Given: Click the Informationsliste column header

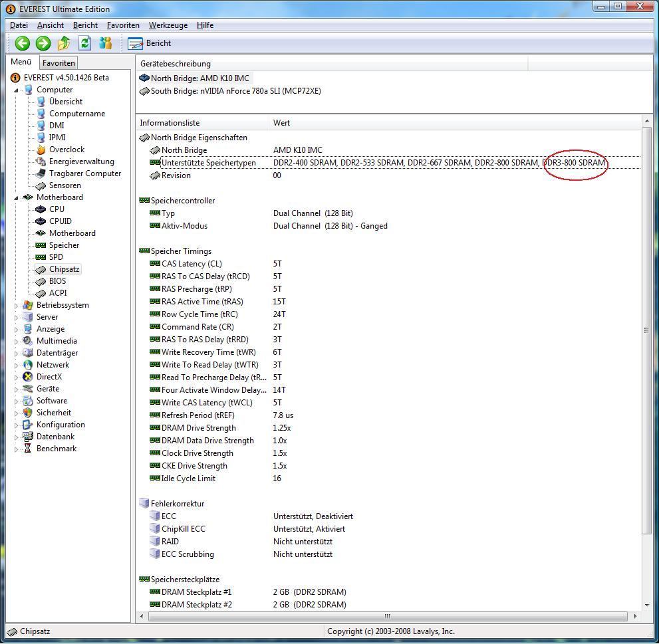Looking at the screenshot, I should (x=202, y=123).
